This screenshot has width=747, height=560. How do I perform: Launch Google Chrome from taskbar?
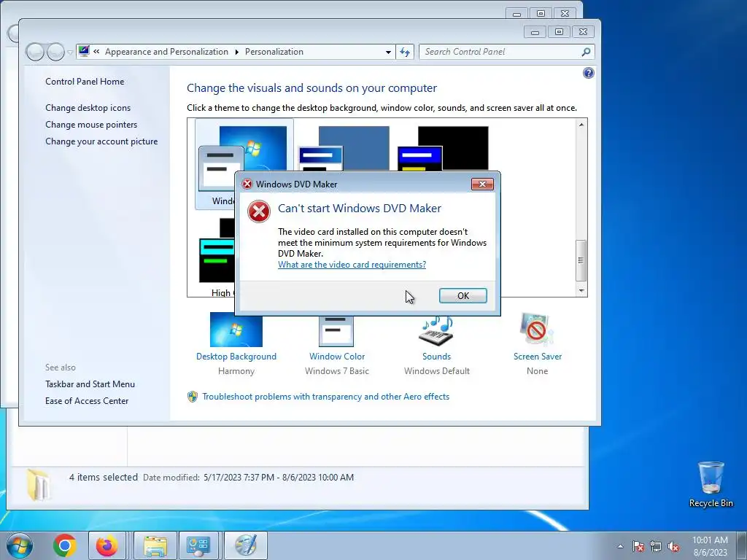pyautogui.click(x=65, y=545)
